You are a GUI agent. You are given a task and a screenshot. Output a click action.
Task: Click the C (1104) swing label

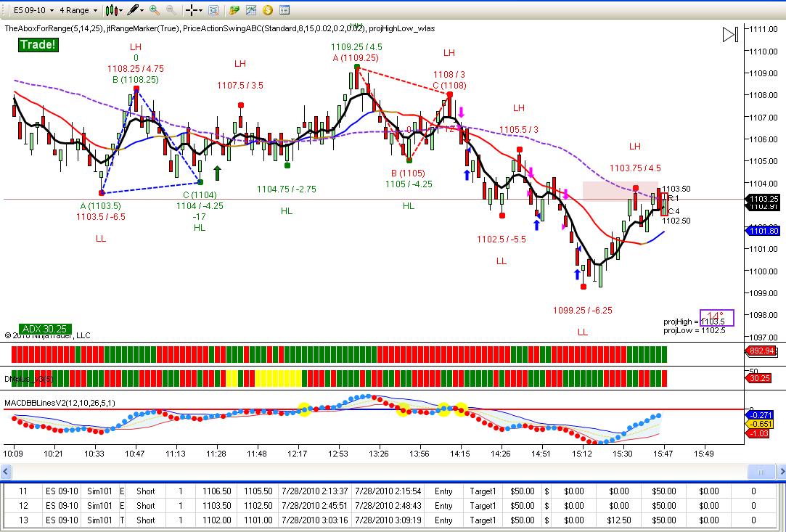200,195
